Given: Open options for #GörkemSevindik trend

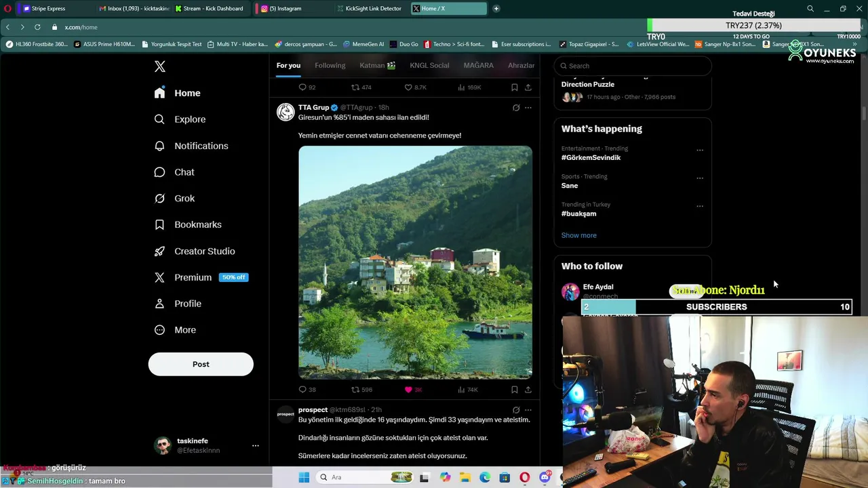Looking at the screenshot, I should pyautogui.click(x=700, y=150).
